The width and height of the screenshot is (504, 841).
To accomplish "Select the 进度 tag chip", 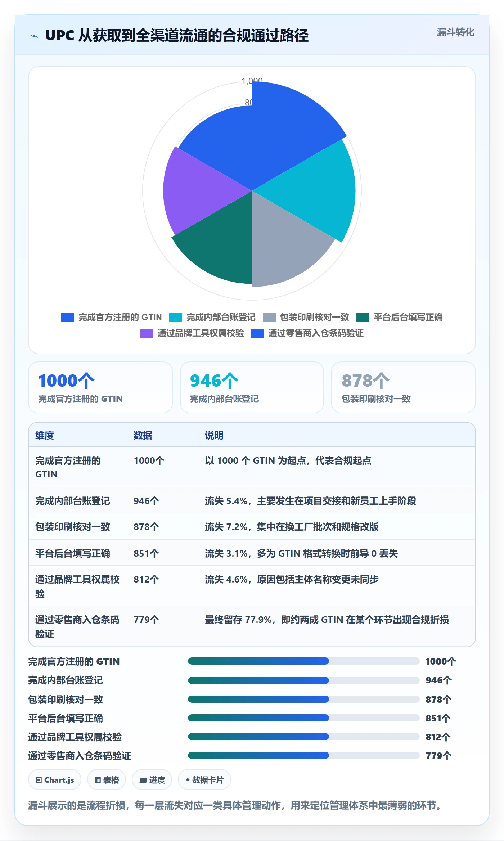I will 152,780.
